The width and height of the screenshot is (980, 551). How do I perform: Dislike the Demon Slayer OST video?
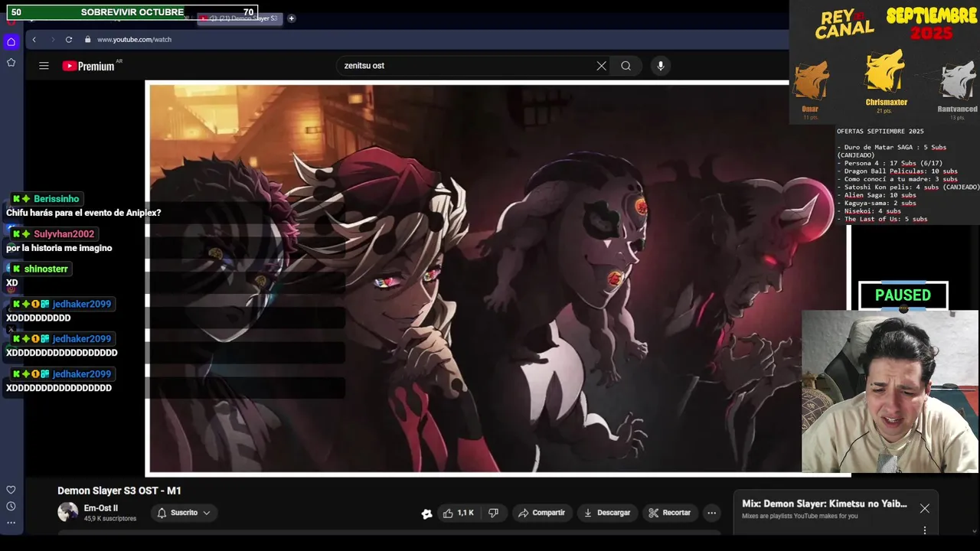(494, 513)
